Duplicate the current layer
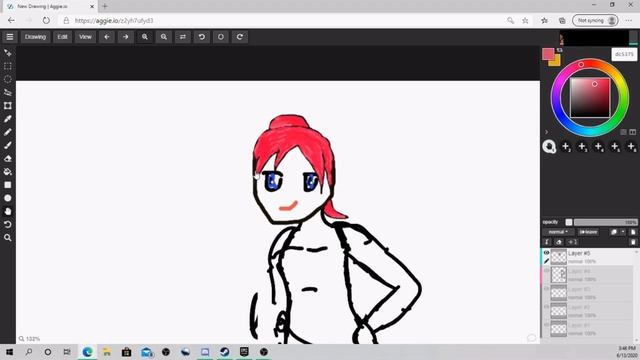The height and width of the screenshot is (360, 640). pos(614,232)
